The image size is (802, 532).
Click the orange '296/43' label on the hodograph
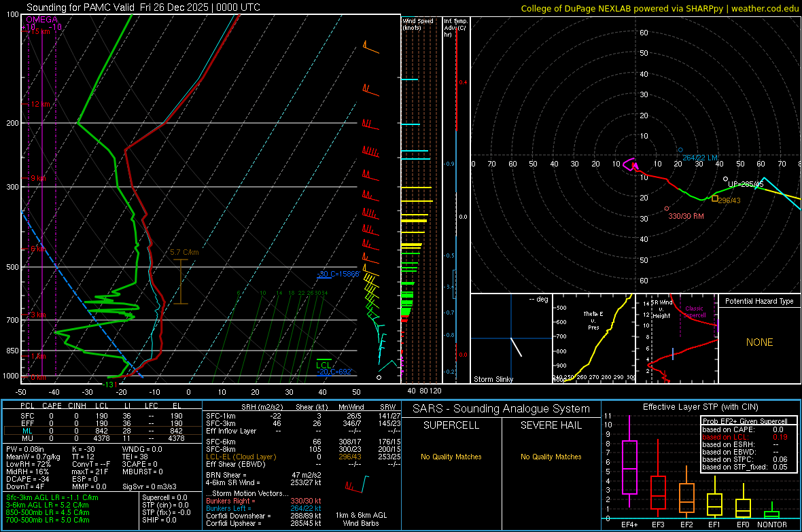tap(729, 200)
